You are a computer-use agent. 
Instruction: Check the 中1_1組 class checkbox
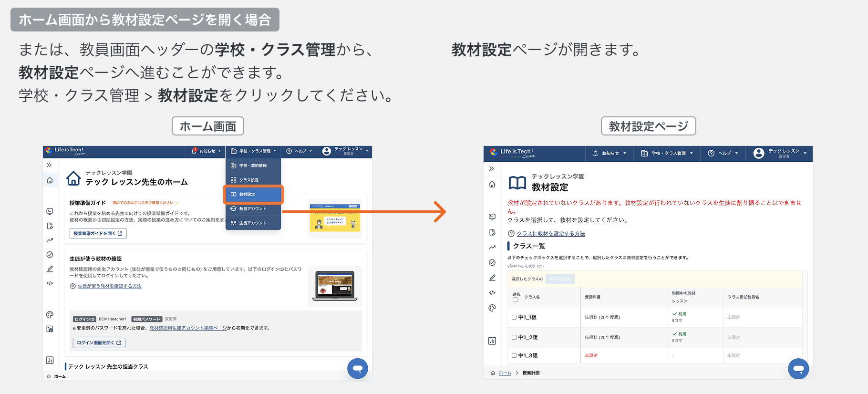(514, 317)
